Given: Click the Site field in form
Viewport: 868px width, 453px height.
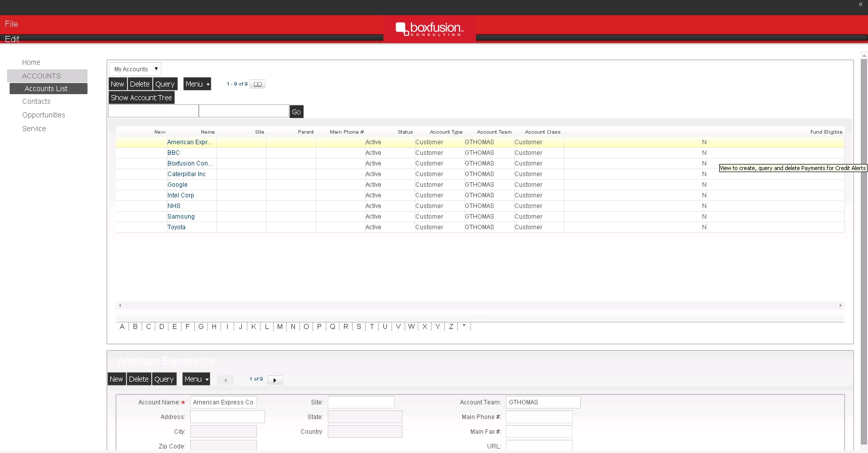Looking at the screenshot, I should [361, 402].
